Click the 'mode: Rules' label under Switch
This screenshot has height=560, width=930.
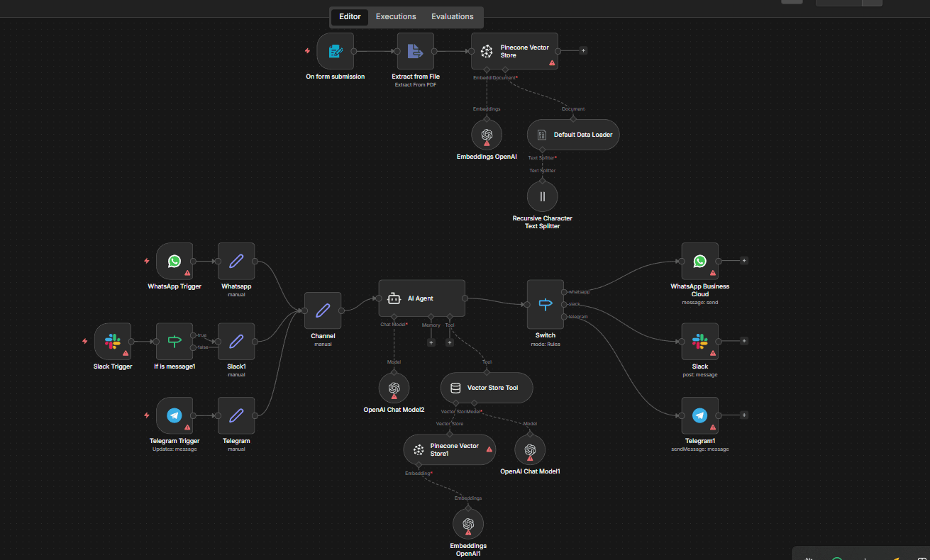[x=546, y=344]
